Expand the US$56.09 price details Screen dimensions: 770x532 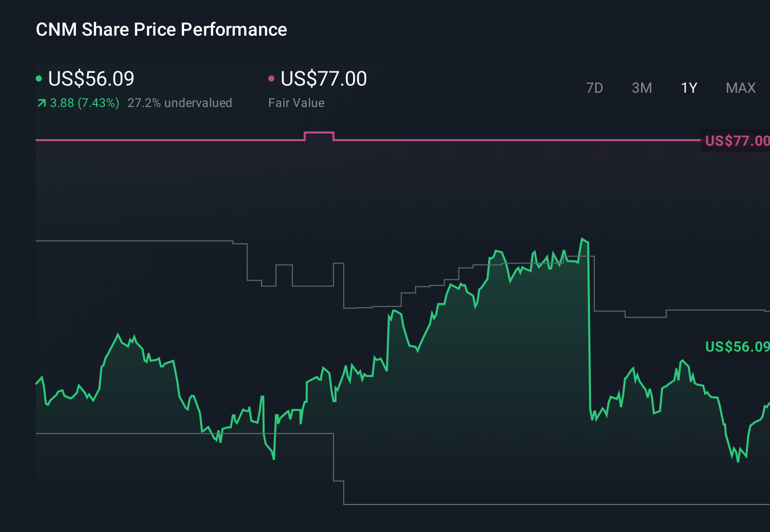(x=91, y=78)
